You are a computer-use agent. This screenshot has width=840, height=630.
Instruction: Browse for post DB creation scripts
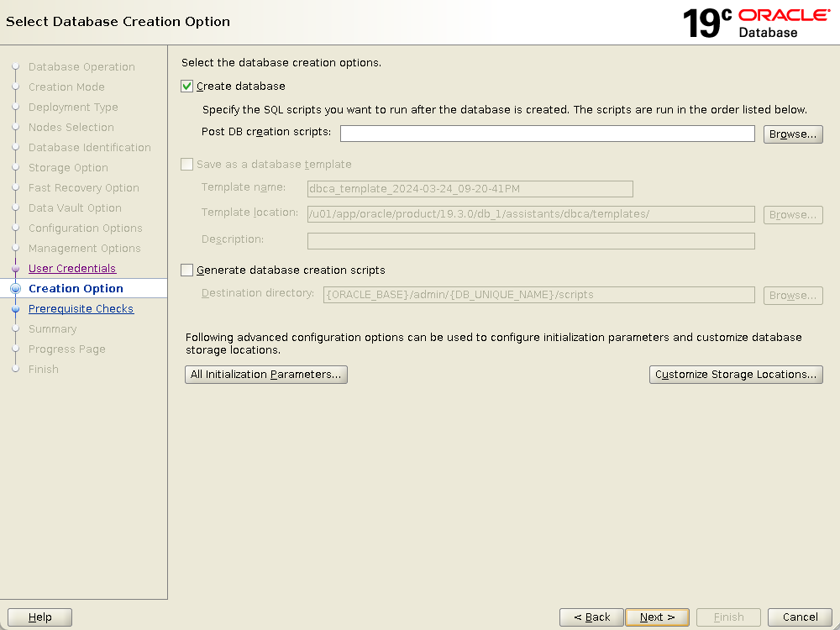(792, 134)
